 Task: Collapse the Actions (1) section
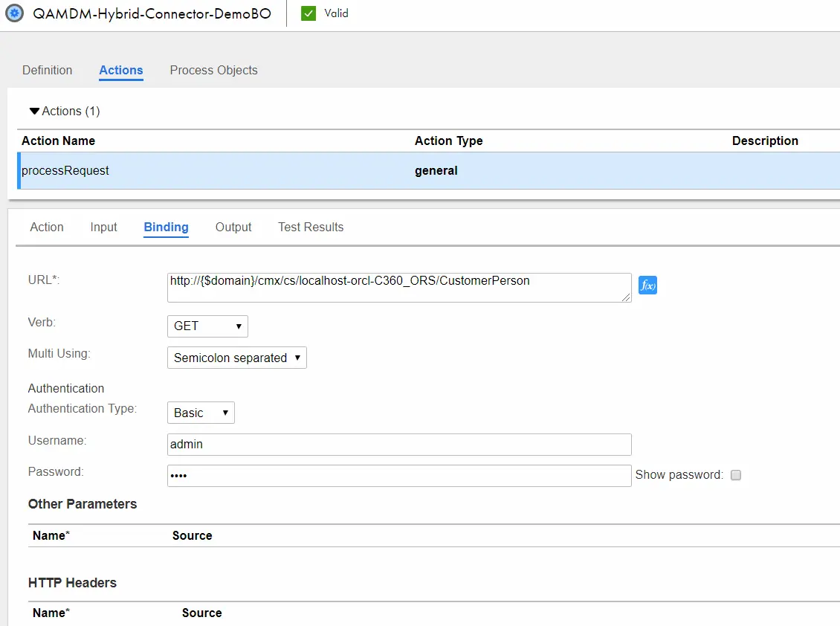(35, 111)
